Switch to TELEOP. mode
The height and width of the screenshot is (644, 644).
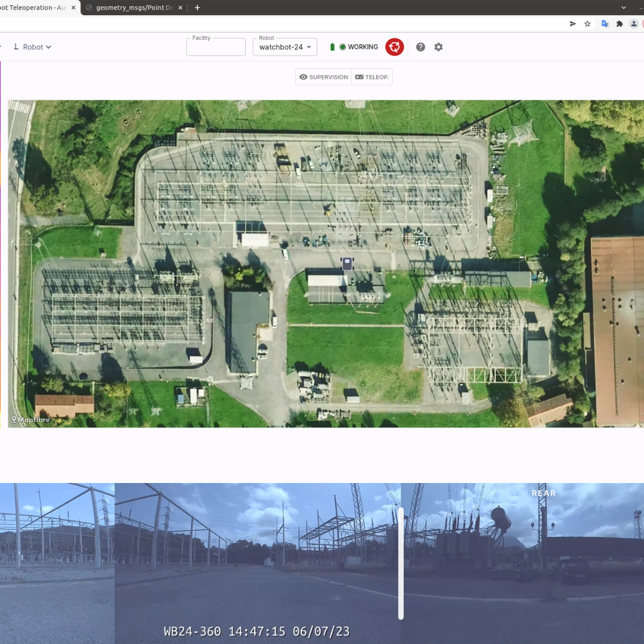coord(372,77)
